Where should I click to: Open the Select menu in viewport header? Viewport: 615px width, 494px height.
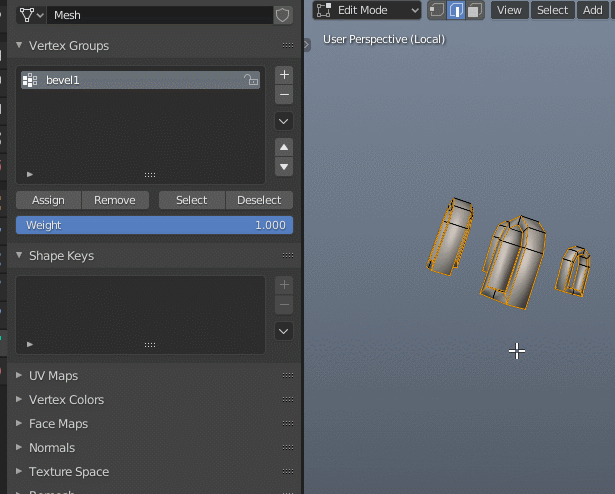(553, 10)
